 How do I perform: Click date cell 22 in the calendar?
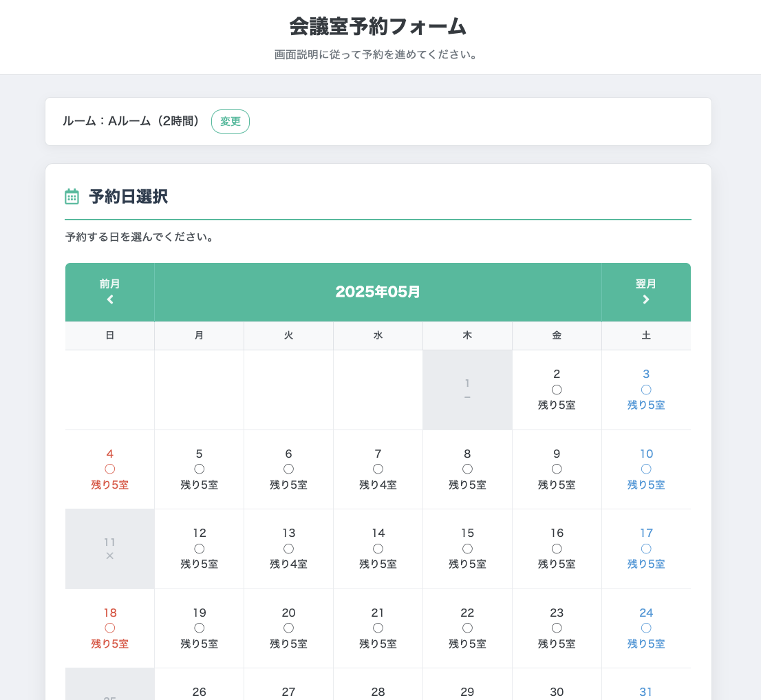coord(467,628)
